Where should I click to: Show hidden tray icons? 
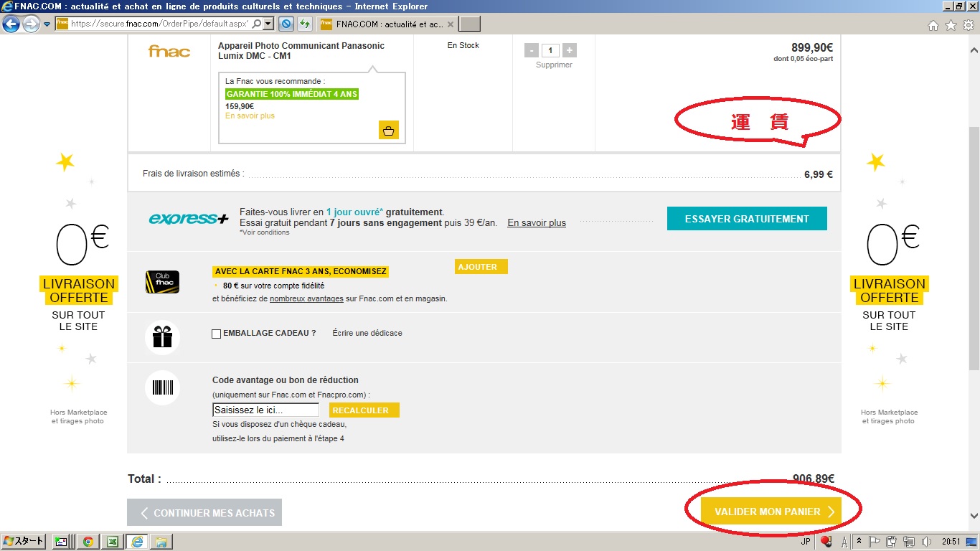click(x=859, y=542)
